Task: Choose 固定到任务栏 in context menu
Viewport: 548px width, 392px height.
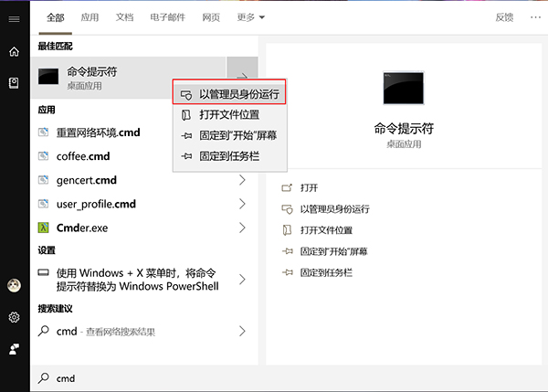Action: (x=229, y=156)
